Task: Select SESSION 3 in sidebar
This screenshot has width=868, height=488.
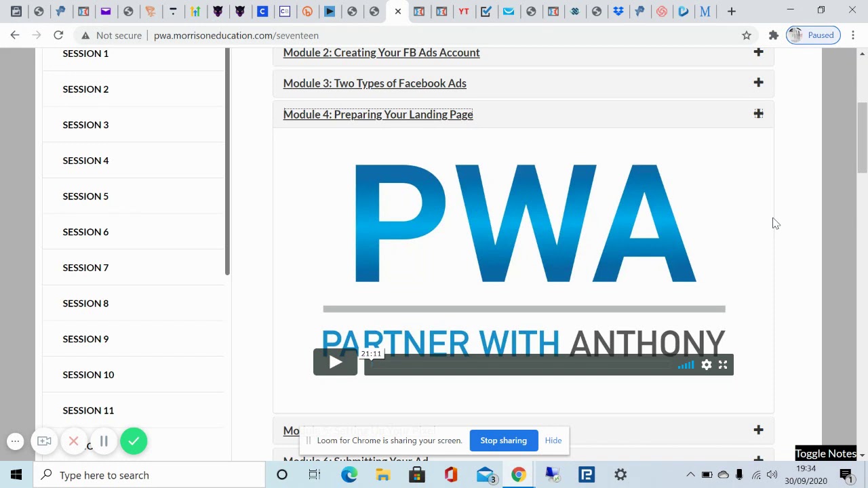Action: [x=85, y=125]
